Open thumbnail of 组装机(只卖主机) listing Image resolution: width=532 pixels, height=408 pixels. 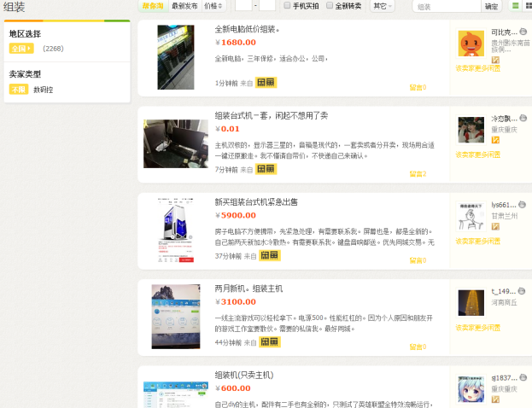tap(176, 394)
